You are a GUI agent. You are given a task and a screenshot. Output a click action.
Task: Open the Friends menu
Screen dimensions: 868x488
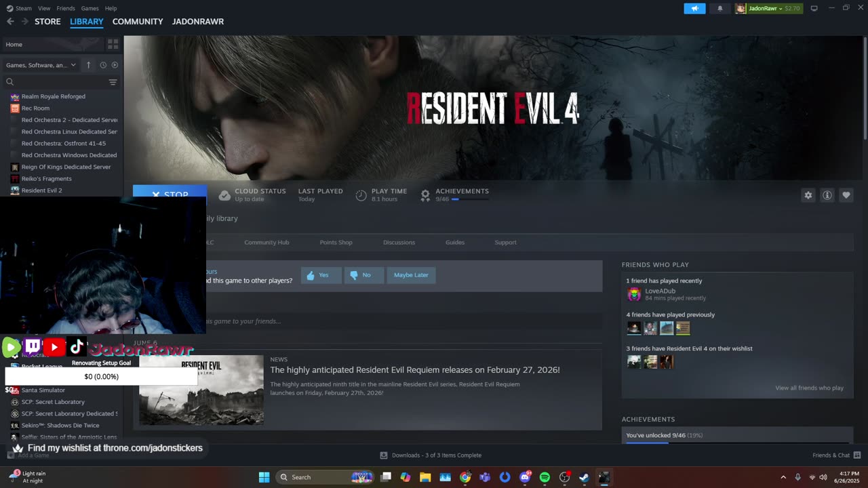[x=66, y=8]
